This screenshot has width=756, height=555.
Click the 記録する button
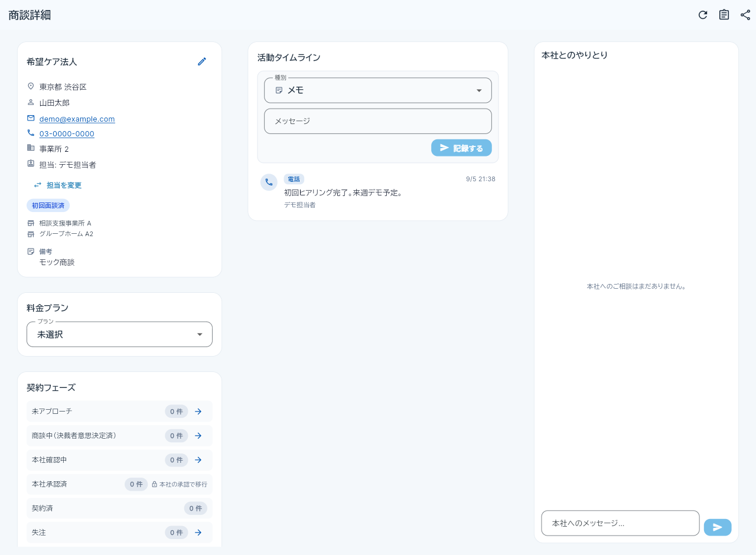461,148
